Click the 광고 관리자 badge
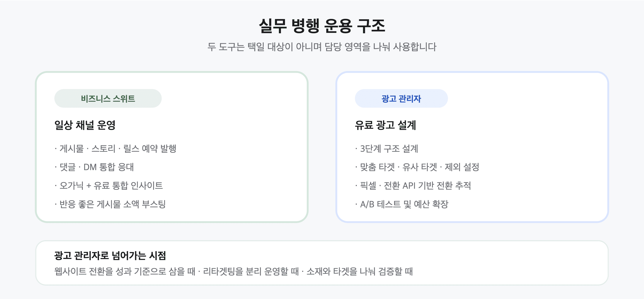This screenshot has width=644, height=299. [x=401, y=98]
